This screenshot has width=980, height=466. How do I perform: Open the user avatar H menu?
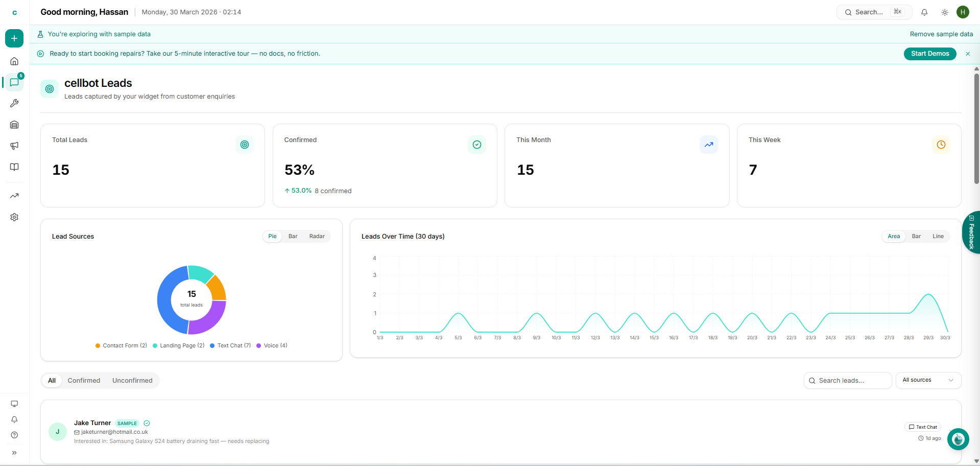[963, 12]
